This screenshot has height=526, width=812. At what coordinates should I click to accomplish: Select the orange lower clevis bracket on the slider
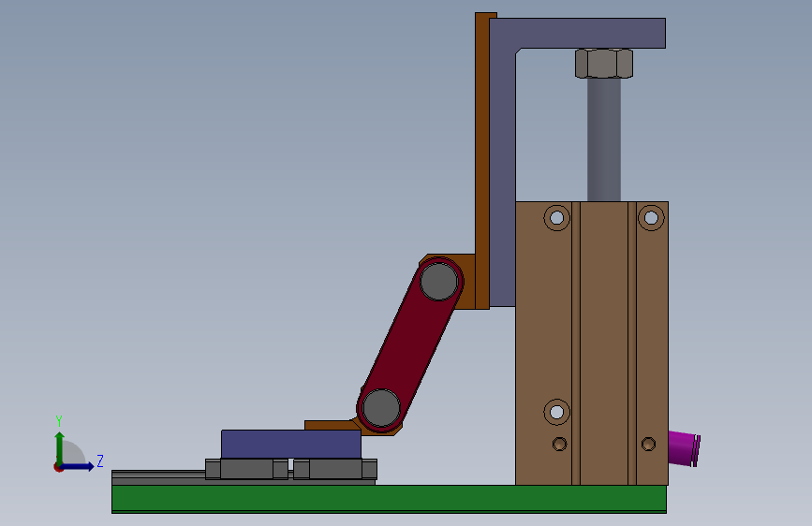[x=332, y=425]
